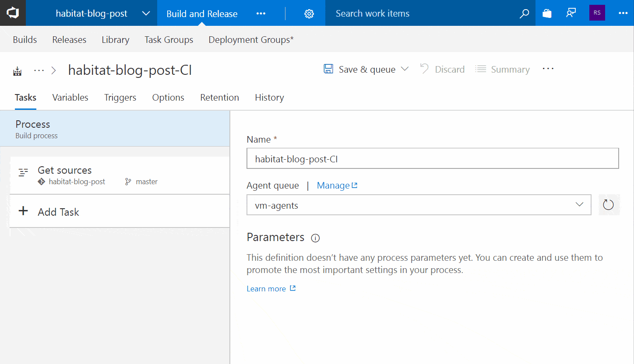Click the Name input field
The width and height of the screenshot is (634, 364).
tap(432, 159)
